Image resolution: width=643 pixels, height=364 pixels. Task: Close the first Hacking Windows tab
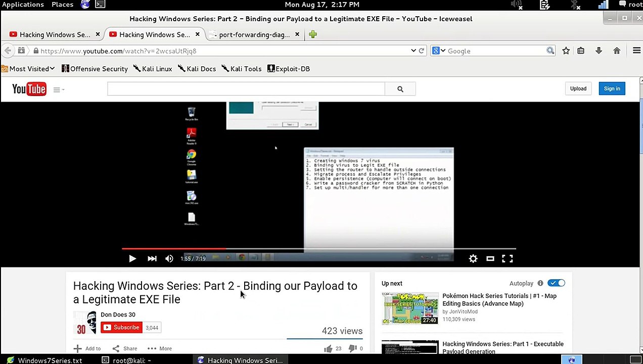coord(98,34)
